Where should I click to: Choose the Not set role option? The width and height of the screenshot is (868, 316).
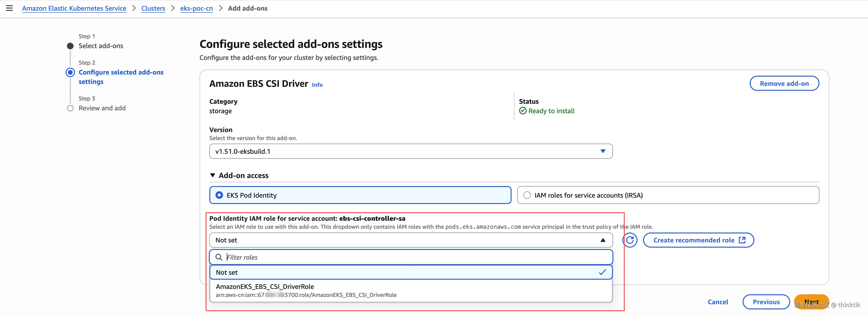411,272
